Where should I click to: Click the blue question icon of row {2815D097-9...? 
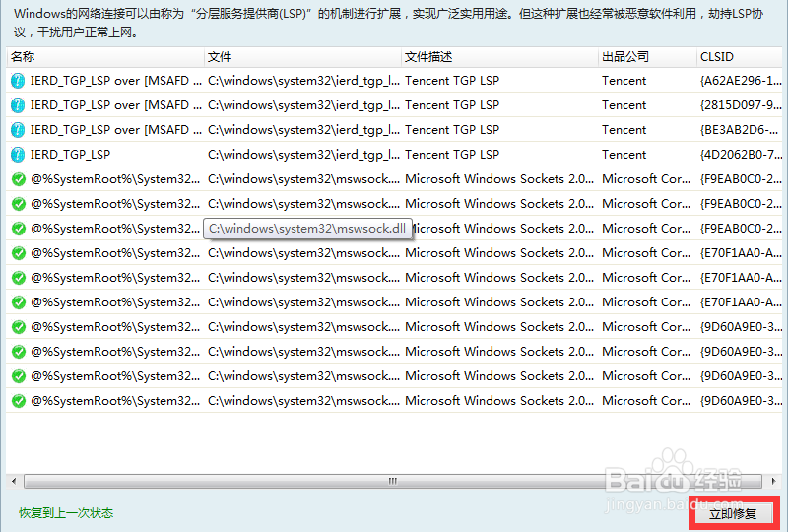click(18, 105)
